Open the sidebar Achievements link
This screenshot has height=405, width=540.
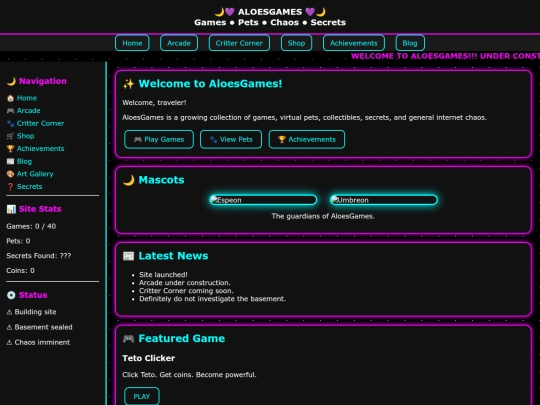click(x=41, y=149)
